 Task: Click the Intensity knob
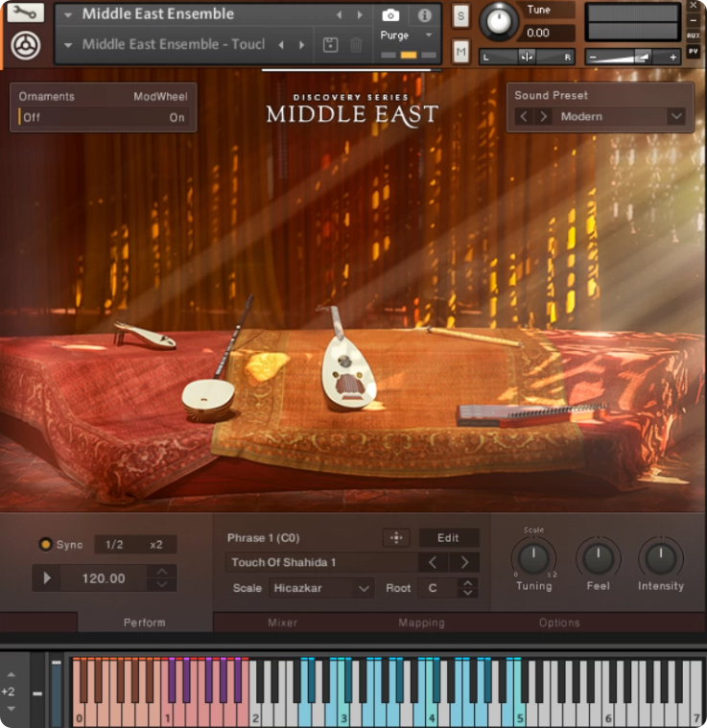coord(661,558)
